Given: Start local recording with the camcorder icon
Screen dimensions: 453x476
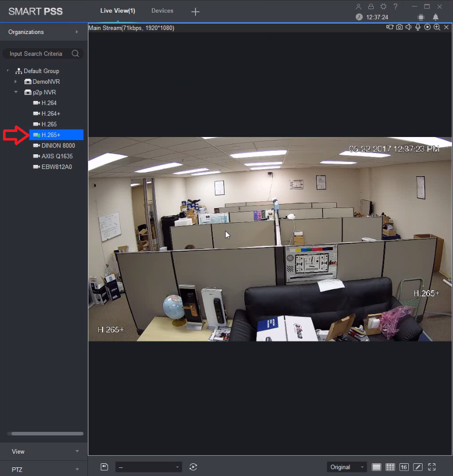Looking at the screenshot, I should (390, 27).
